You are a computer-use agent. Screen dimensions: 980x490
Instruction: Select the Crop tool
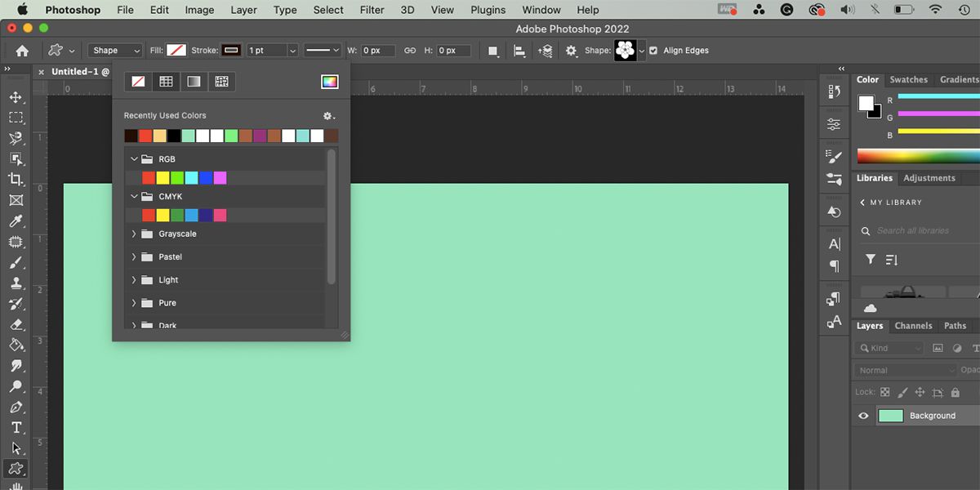point(16,179)
